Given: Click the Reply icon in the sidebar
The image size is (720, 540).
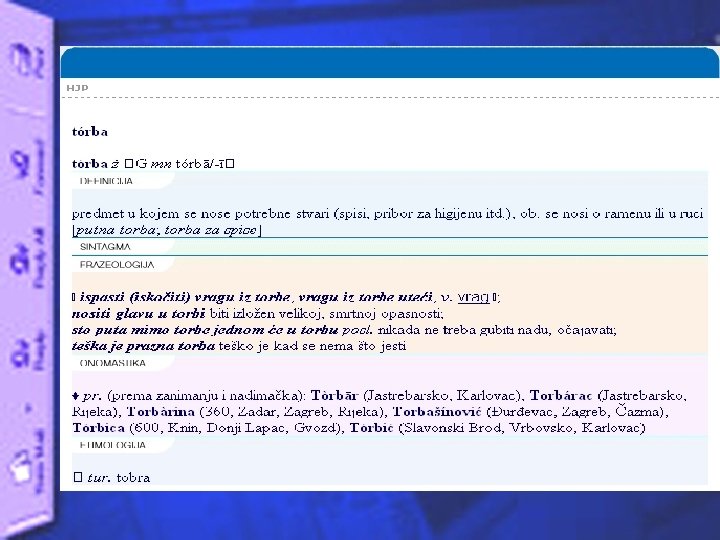Looking at the screenshot, I should 20,356.
